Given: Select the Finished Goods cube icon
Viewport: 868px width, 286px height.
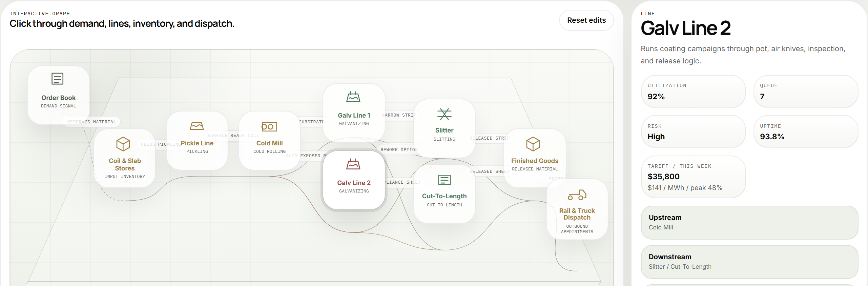Looking at the screenshot, I should pos(533,144).
